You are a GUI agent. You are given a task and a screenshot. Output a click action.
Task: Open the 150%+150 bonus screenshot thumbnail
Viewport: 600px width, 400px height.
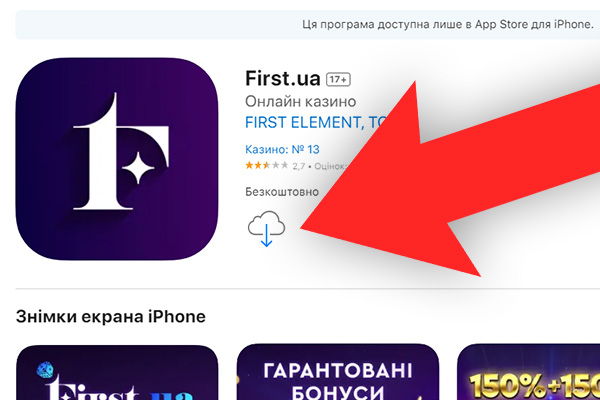coord(528,372)
